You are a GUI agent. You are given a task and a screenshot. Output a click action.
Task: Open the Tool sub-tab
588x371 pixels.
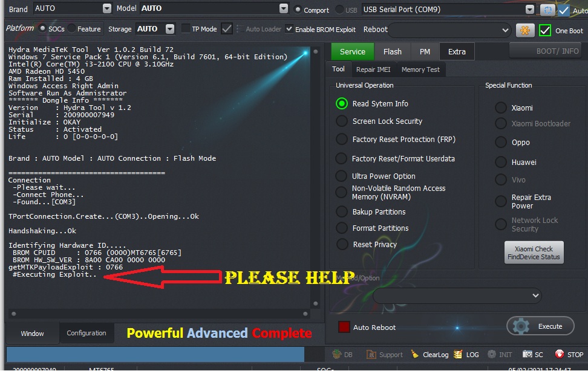338,69
